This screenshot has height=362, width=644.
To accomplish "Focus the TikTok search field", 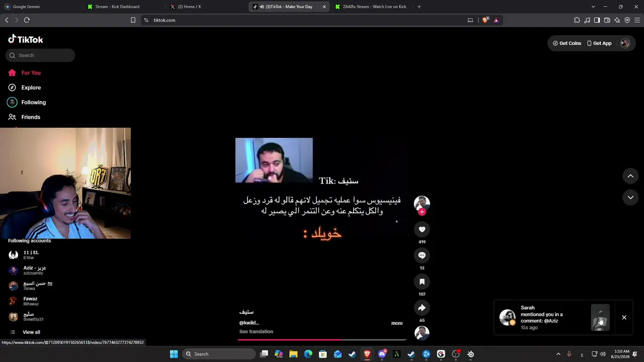I will [x=40, y=55].
